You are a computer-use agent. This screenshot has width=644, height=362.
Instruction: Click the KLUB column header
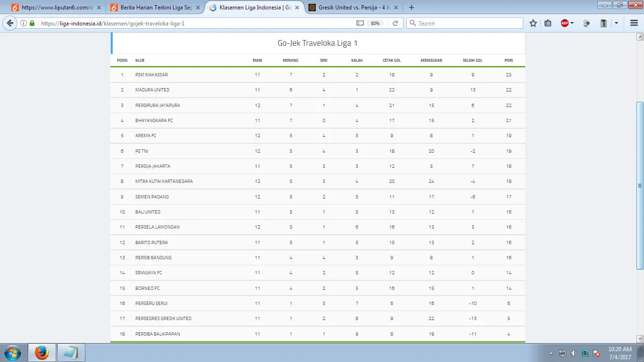click(x=140, y=60)
